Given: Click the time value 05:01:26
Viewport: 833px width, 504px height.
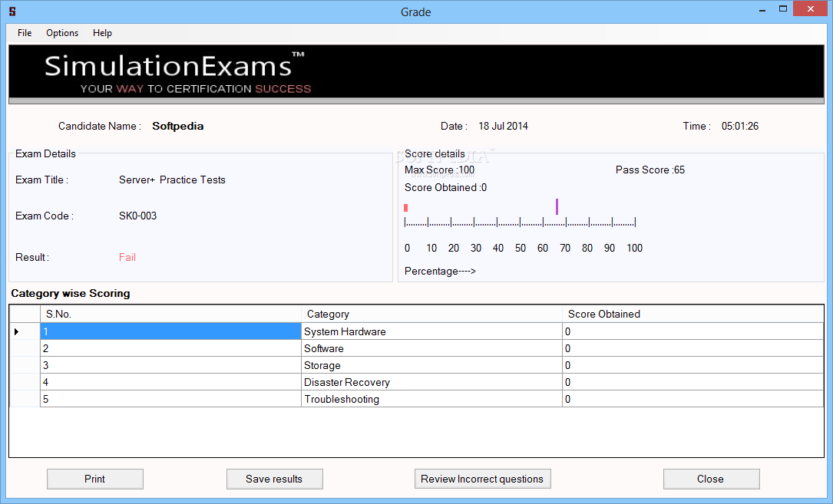Looking at the screenshot, I should pyautogui.click(x=740, y=126).
